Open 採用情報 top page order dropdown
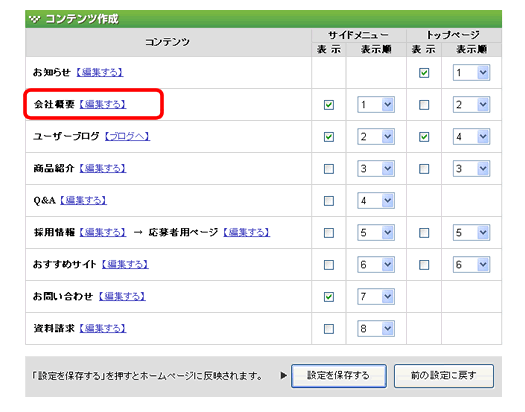 click(471, 233)
